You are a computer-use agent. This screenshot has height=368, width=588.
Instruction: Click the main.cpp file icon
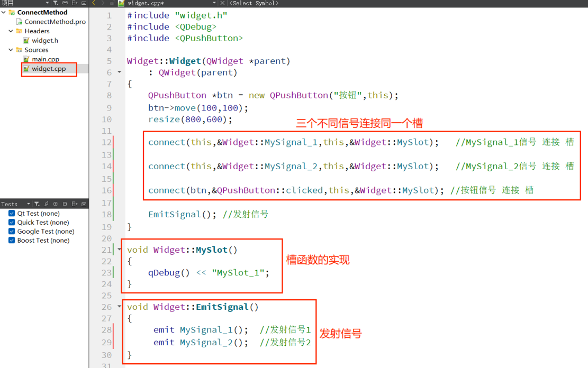[x=26, y=59]
